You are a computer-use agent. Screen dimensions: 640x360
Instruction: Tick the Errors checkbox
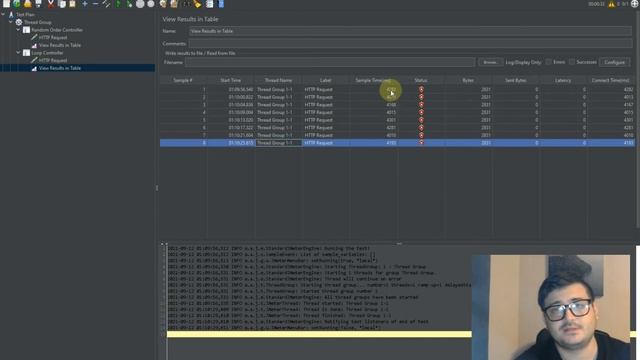[x=549, y=62]
